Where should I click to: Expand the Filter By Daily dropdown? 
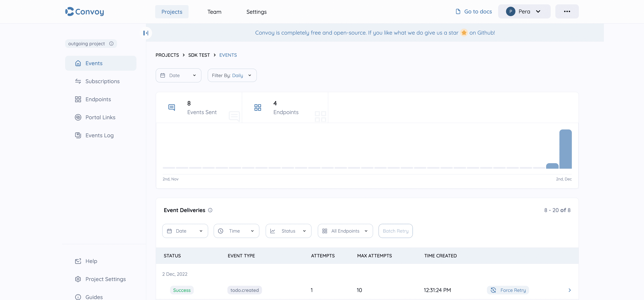tap(232, 75)
